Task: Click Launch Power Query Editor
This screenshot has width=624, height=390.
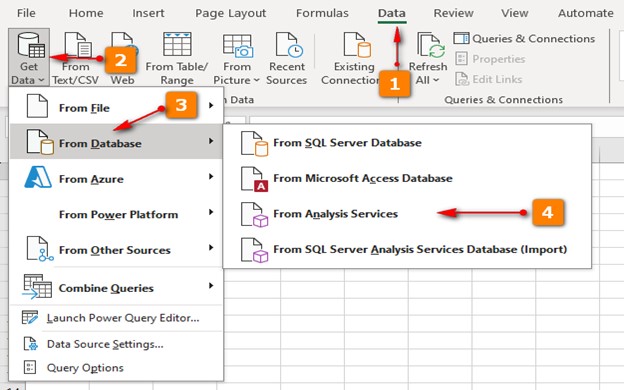Action: 116,318
